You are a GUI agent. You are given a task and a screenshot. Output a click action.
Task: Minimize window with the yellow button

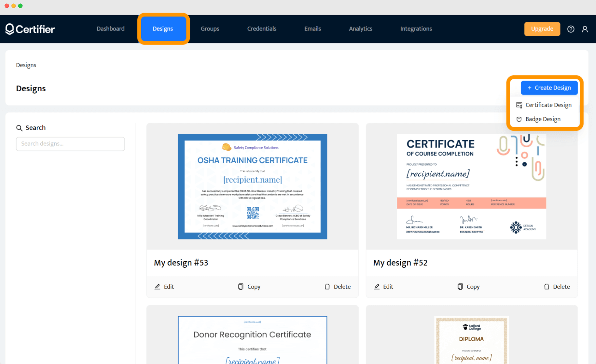tap(14, 6)
